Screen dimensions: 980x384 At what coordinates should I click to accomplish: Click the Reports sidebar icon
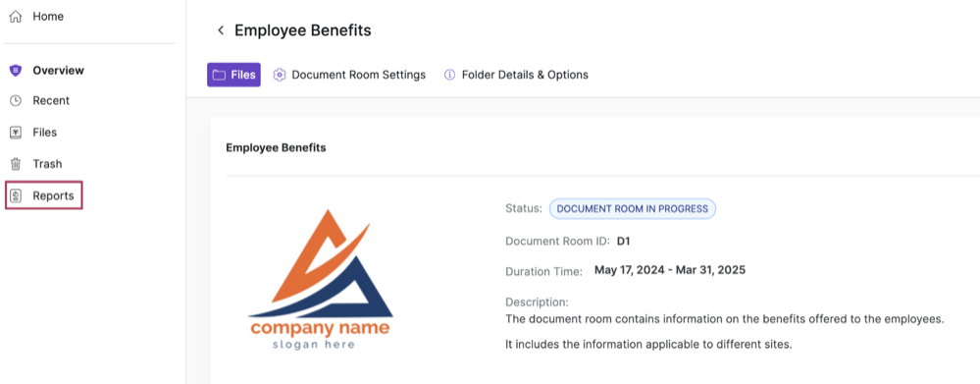[x=16, y=195]
